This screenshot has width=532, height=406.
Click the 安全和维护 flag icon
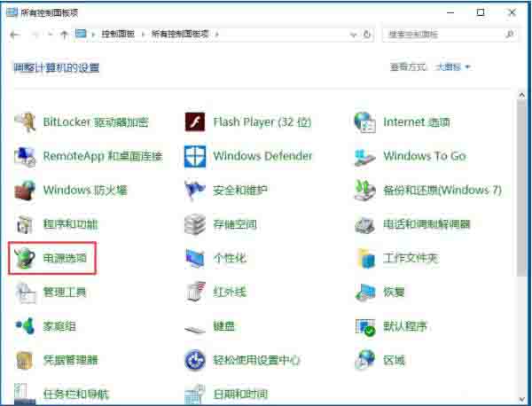[195, 191]
